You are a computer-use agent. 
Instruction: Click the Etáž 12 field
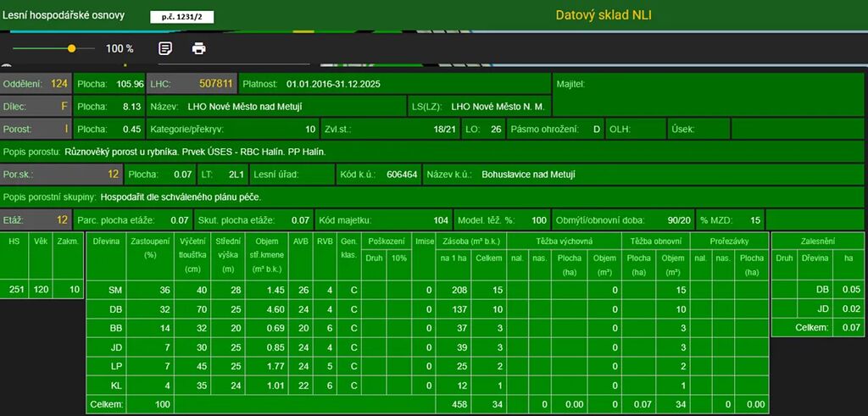pyautogui.click(x=36, y=220)
